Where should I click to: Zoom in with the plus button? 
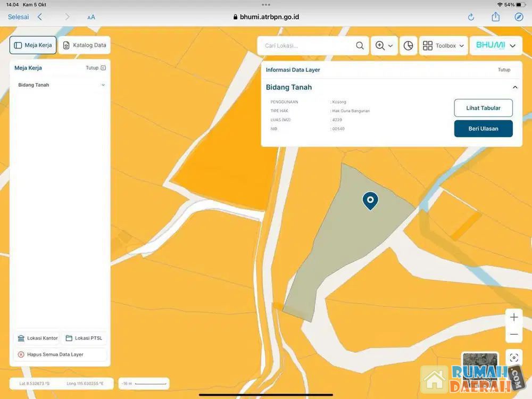pos(514,318)
